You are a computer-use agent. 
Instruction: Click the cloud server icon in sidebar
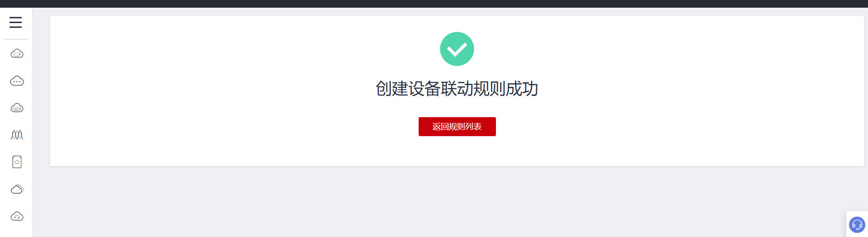click(17, 54)
